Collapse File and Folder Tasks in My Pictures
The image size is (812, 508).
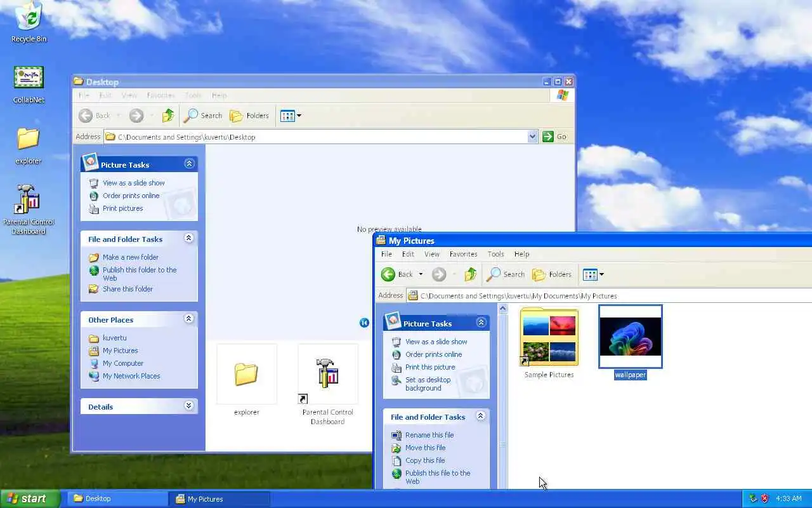coord(480,416)
